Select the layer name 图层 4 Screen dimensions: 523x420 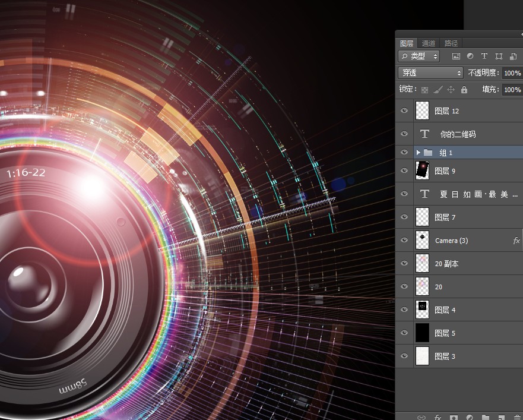pos(445,310)
